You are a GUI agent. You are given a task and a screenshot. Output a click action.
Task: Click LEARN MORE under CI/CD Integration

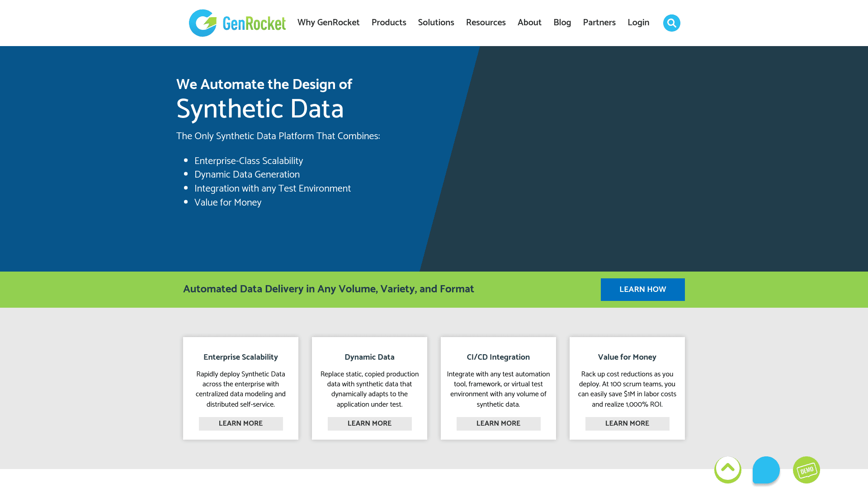498,424
